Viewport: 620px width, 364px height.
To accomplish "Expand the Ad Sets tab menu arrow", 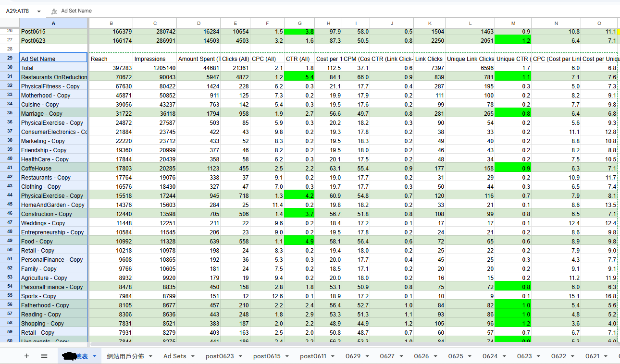I will tap(193, 356).
